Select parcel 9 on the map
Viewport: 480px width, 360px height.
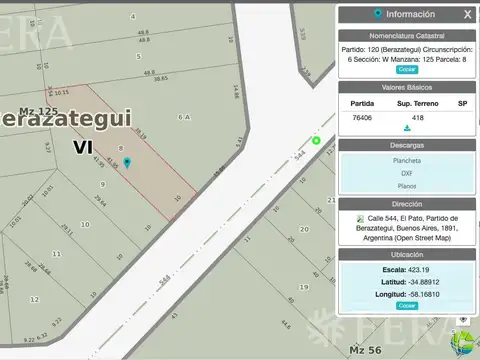[103, 184]
